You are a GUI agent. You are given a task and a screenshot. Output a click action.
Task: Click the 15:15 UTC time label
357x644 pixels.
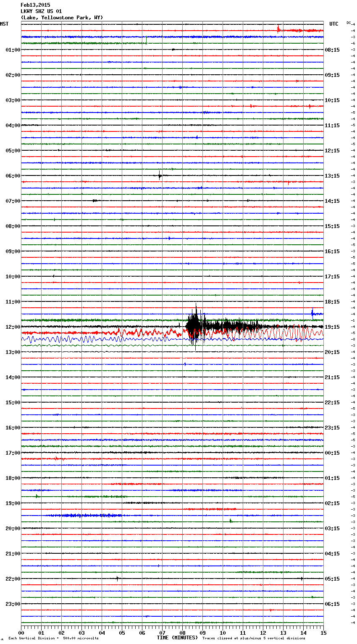click(332, 226)
